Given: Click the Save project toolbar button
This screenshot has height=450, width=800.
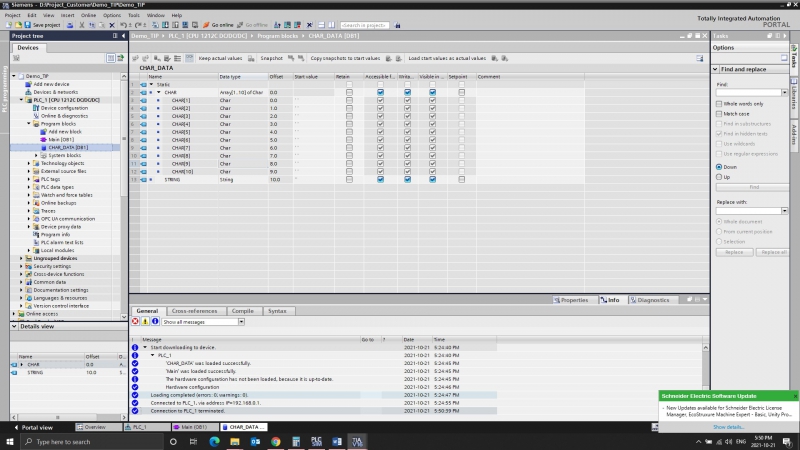Looking at the screenshot, I should pos(42,25).
